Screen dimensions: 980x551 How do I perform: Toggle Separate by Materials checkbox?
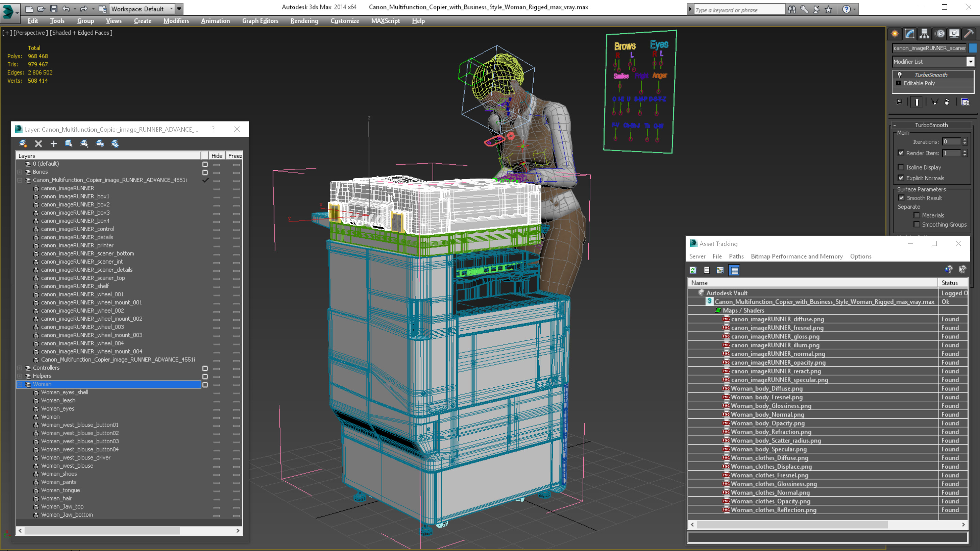pos(917,215)
